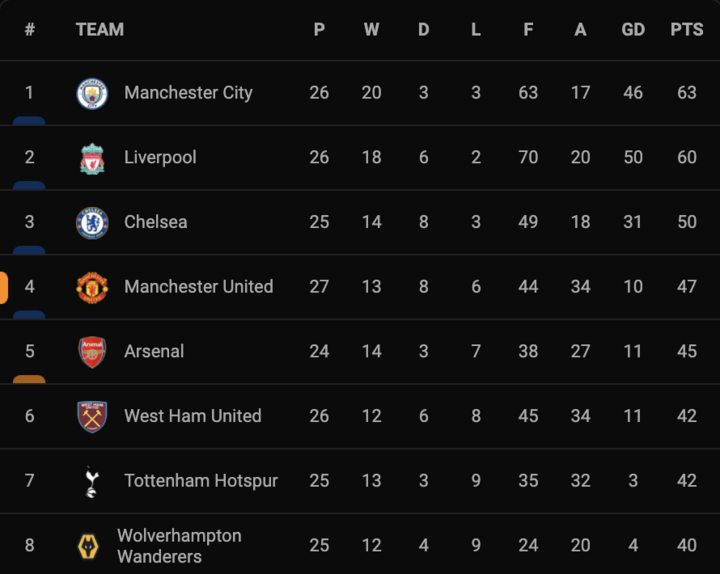Open the Liverpool team page
Screen dimensions: 720x574
point(160,158)
